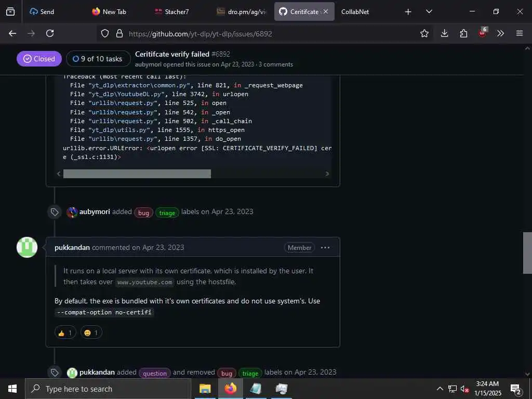This screenshot has height=399, width=532.
Task: Reload the current page
Action: (50, 33)
